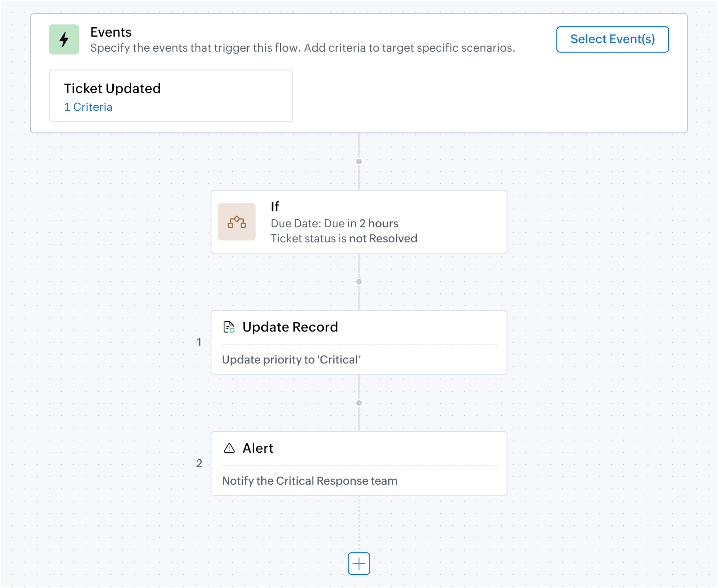Click 'Ticket status is not Resolved' condition
Image resolution: width=718 pixels, height=588 pixels.
click(344, 239)
